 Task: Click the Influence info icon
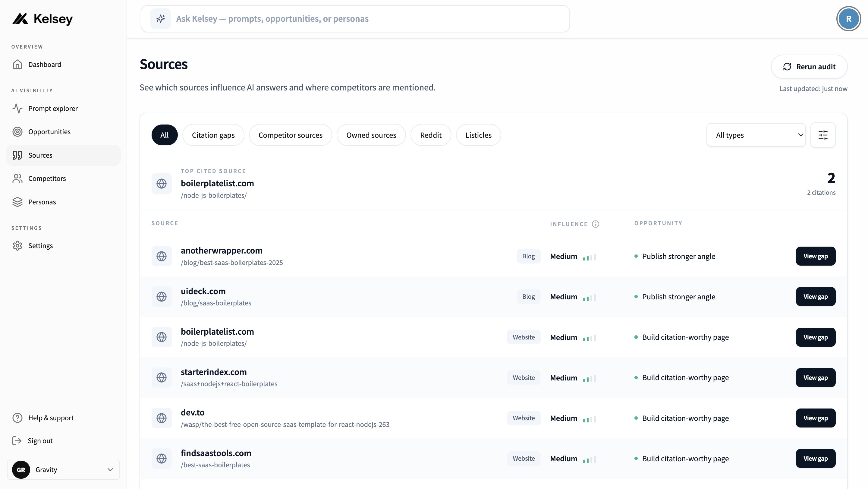pyautogui.click(x=596, y=224)
